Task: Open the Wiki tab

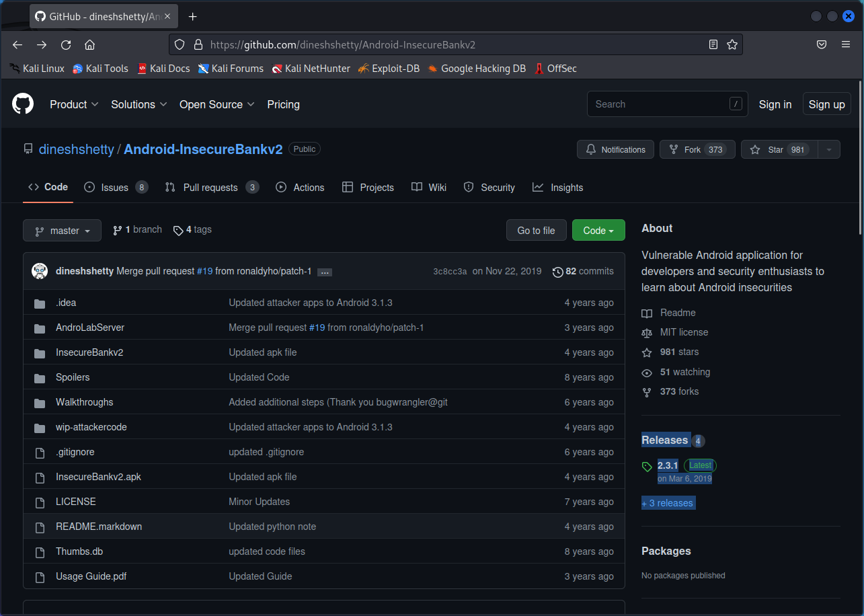Action: click(x=429, y=188)
